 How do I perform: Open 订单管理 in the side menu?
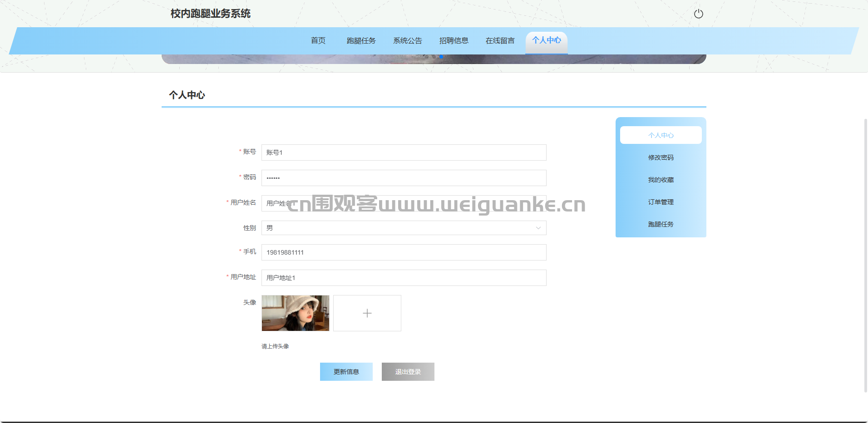click(x=661, y=202)
